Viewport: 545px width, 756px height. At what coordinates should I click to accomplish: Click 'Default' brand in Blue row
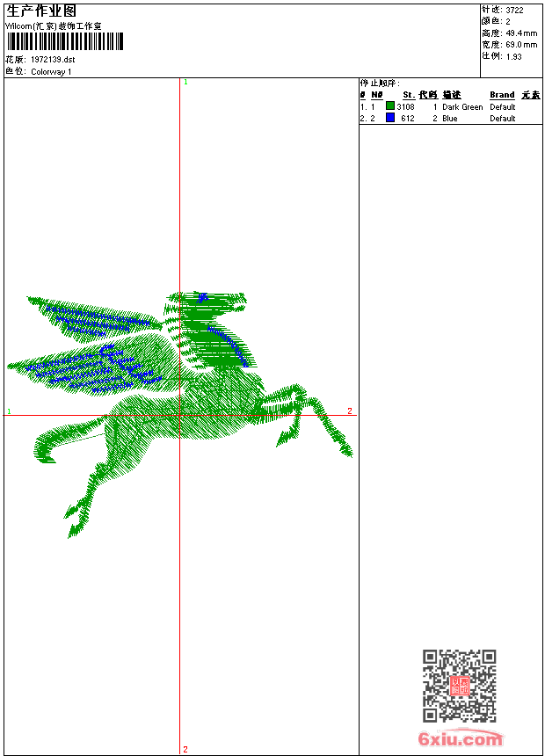point(503,119)
